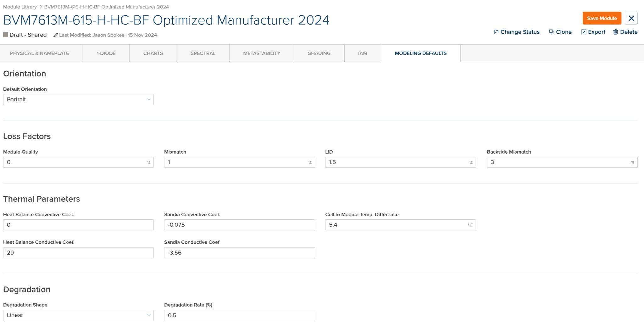Click the module name in the breadcrumb

click(106, 7)
